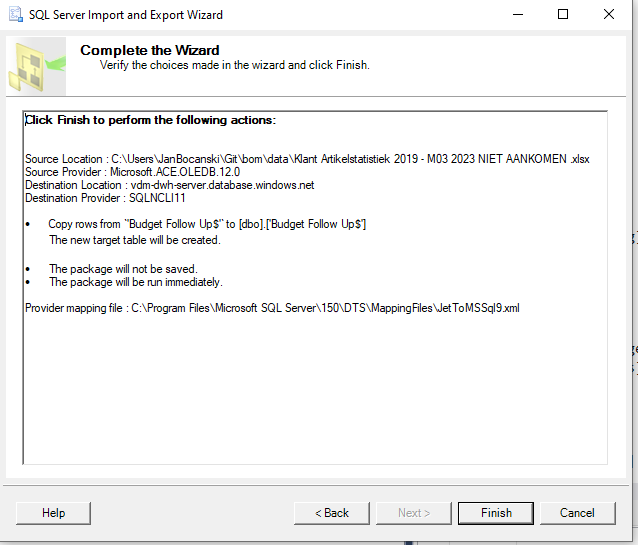This screenshot has height=545, width=638.
Task: Cancel the import wizard
Action: [x=577, y=513]
